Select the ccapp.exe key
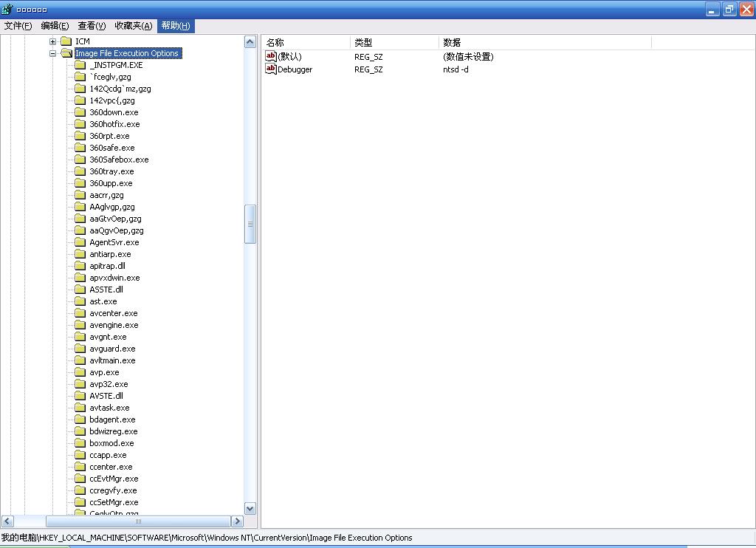 (x=108, y=456)
